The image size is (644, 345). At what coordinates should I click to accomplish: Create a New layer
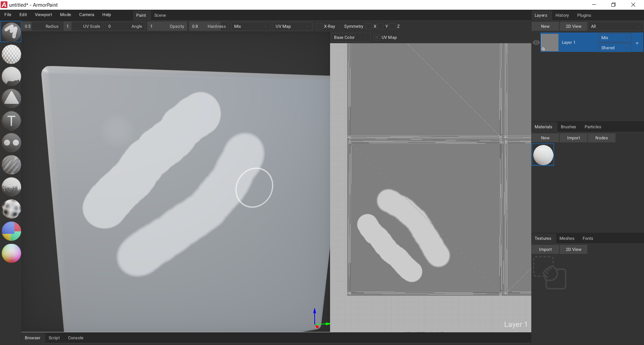click(545, 26)
